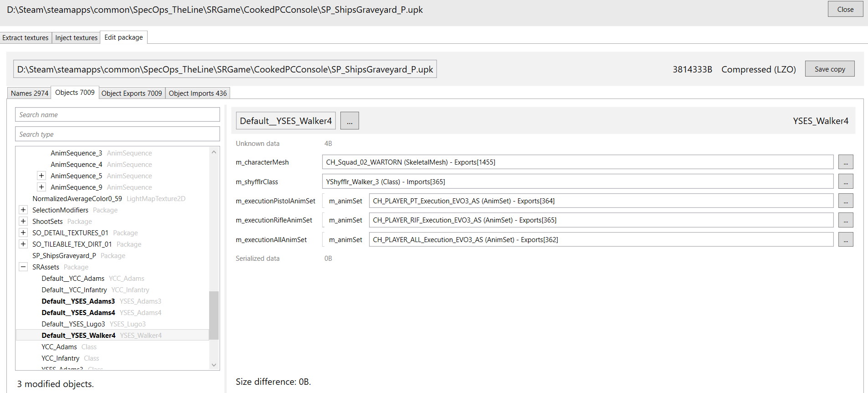Browse object for m_characterMesh
This screenshot has width=868, height=393.
coord(846,162)
